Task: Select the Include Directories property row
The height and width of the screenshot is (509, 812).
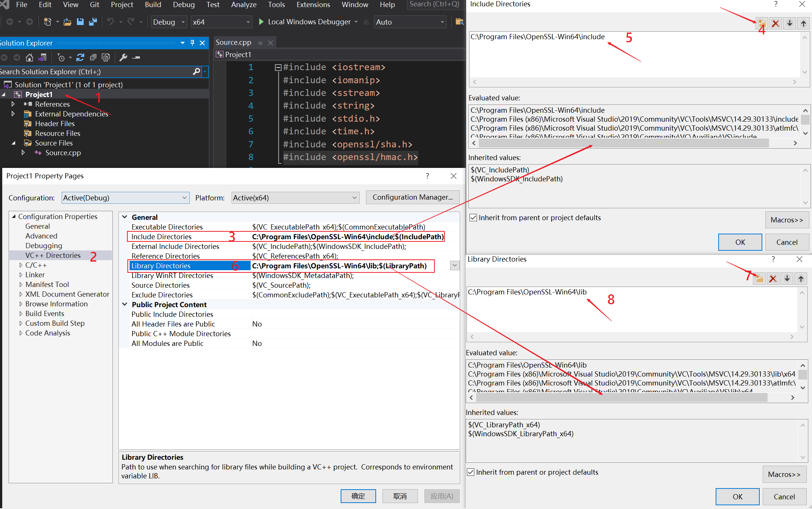Action: [x=286, y=237]
